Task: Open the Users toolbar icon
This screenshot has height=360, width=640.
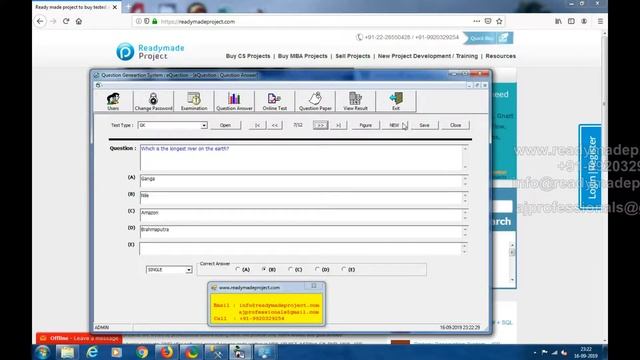Action: tap(113, 101)
